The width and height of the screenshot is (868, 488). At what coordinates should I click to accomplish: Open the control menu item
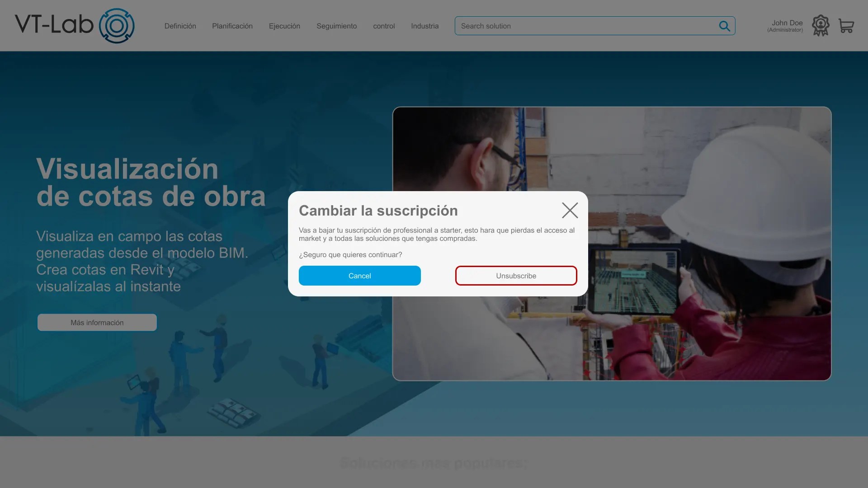384,26
